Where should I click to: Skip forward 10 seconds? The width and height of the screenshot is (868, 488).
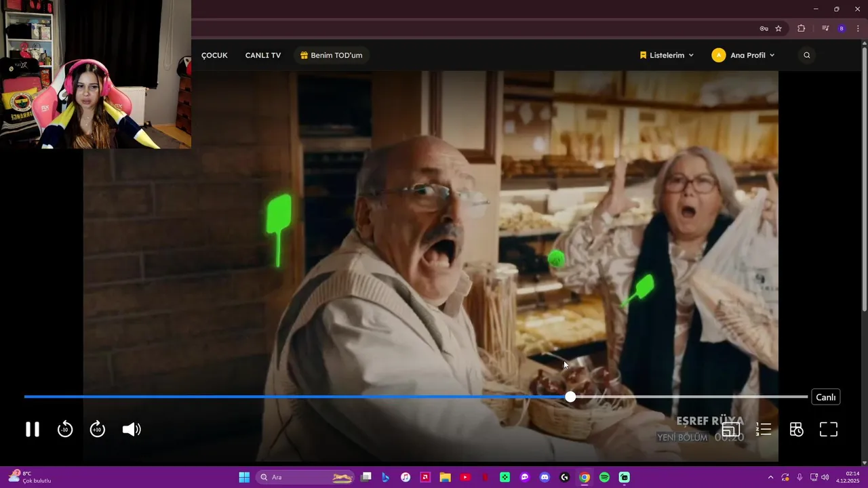[98, 429]
